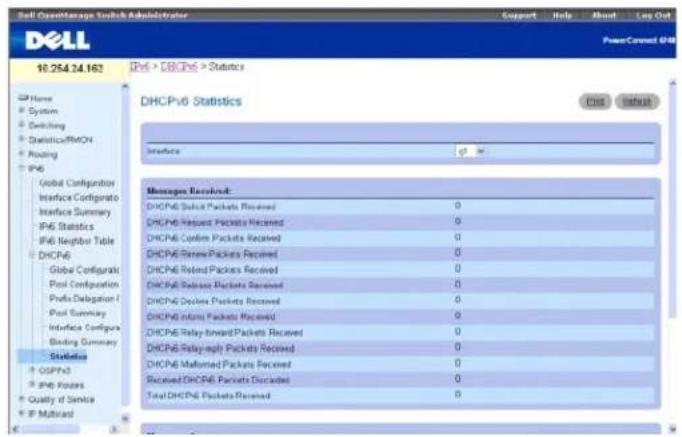Expand the OSPFv3 tree node

(32, 370)
